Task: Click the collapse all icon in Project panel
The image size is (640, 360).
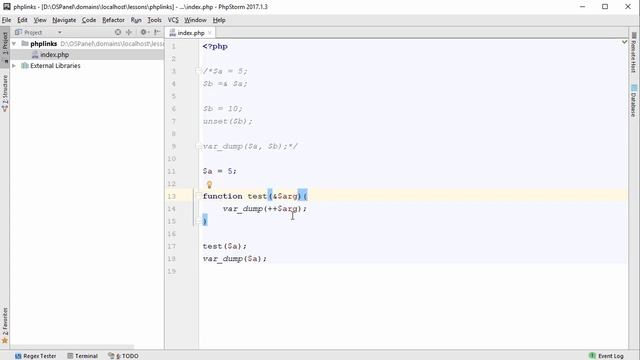Action: (129, 32)
